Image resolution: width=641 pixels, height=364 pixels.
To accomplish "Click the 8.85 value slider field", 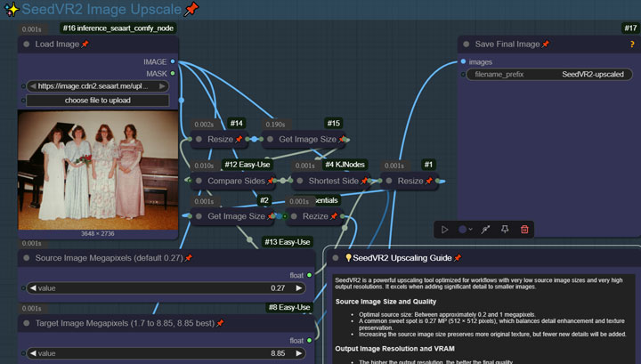I will point(166,353).
